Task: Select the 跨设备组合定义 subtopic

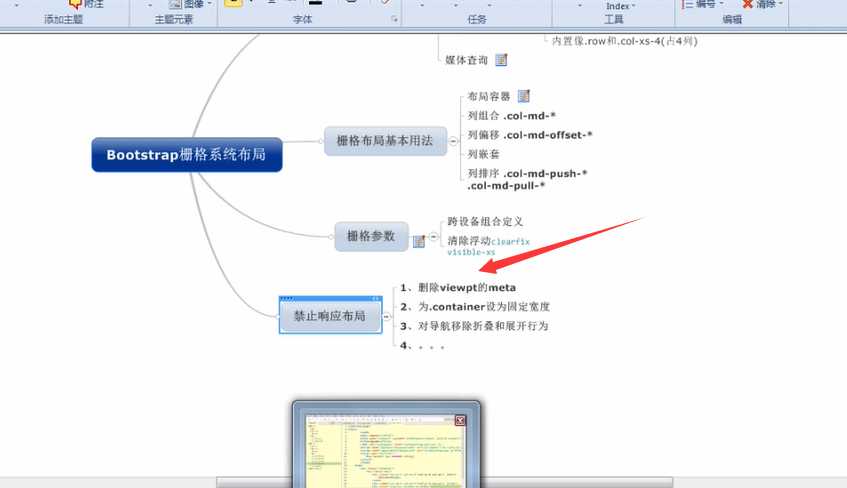Action: coord(486,222)
